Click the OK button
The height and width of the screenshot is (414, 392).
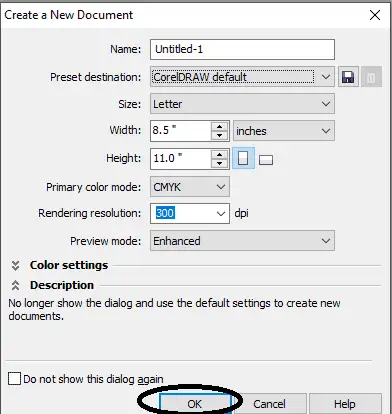pyautogui.click(x=195, y=404)
